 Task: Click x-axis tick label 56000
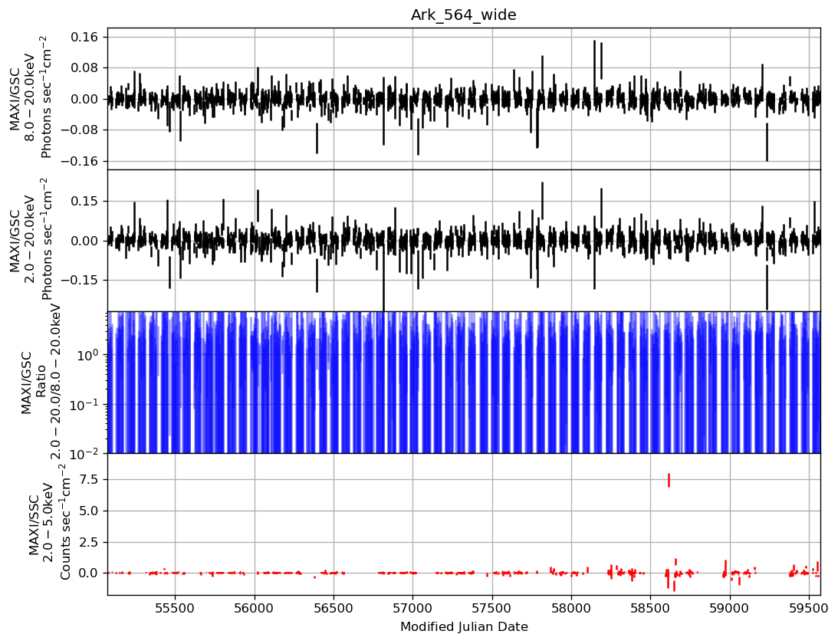[x=255, y=609]
